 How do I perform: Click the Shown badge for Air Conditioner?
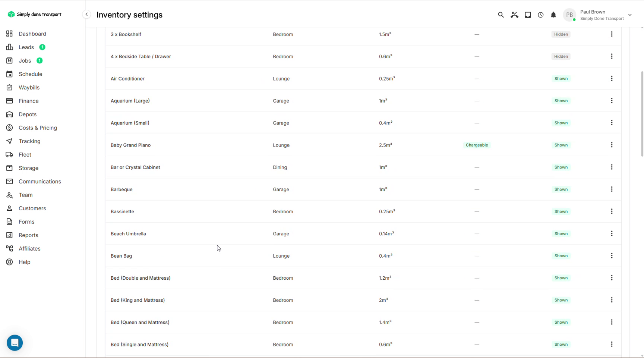coord(561,79)
